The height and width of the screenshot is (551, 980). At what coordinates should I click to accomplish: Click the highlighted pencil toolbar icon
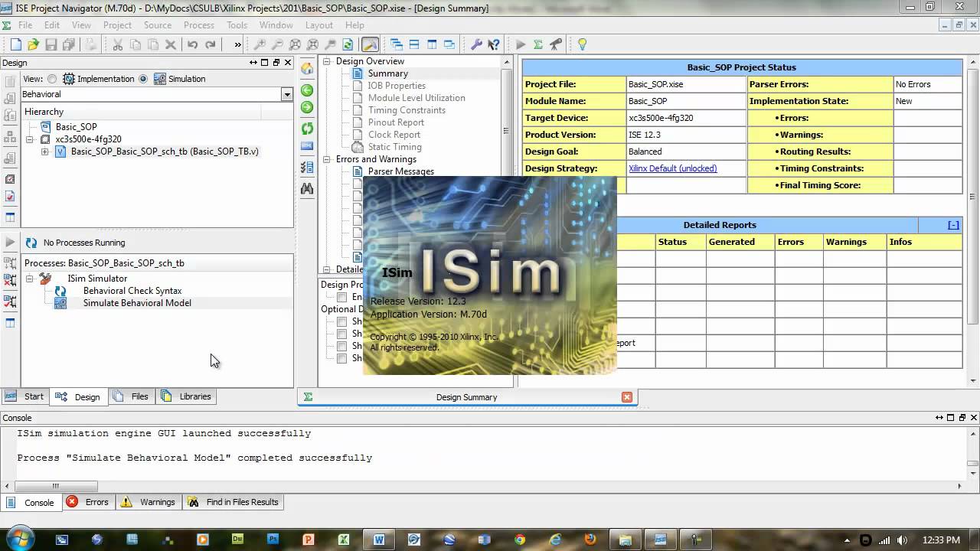pos(370,44)
